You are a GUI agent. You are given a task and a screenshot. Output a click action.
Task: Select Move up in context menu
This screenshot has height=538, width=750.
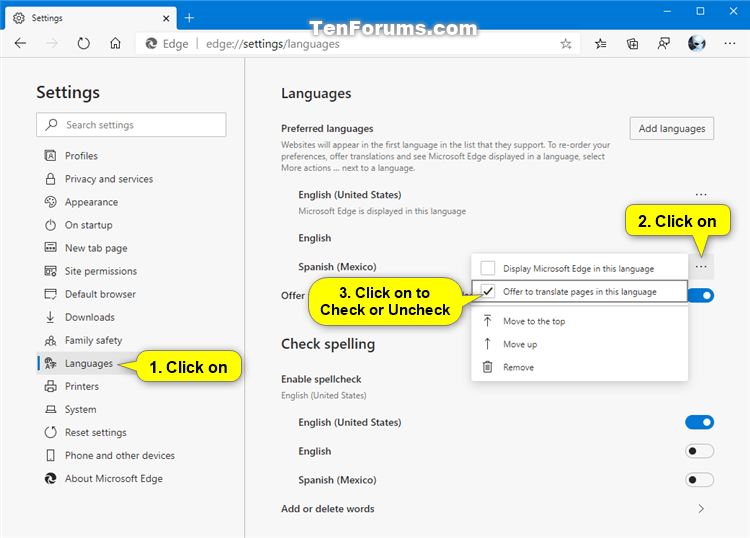(579, 344)
